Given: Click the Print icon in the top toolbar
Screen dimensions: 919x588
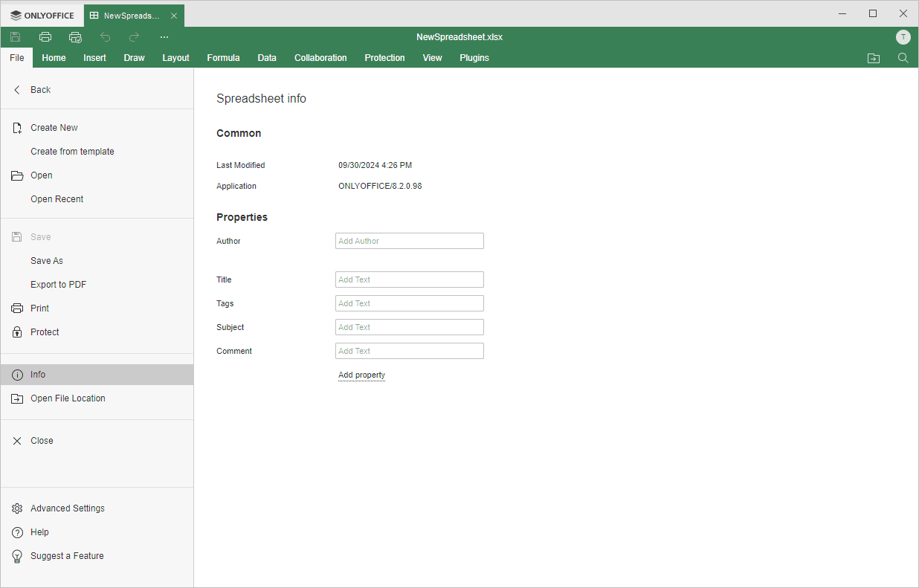Looking at the screenshot, I should (45, 37).
